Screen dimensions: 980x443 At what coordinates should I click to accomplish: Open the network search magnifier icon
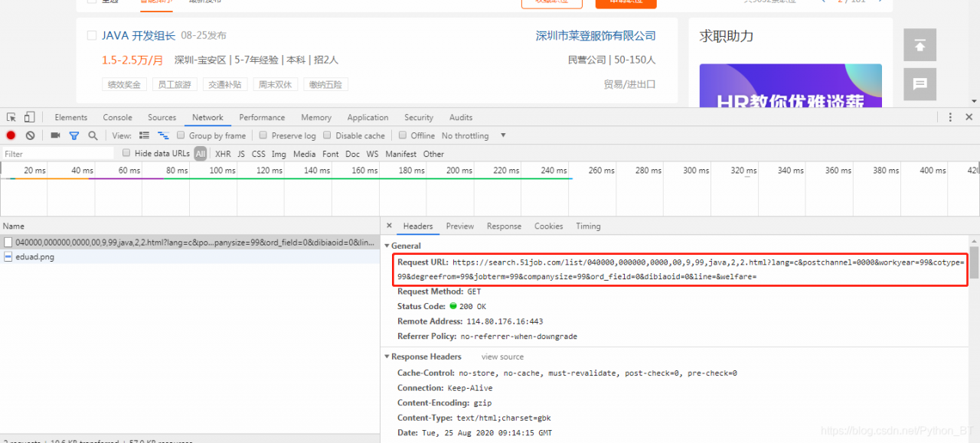(93, 135)
